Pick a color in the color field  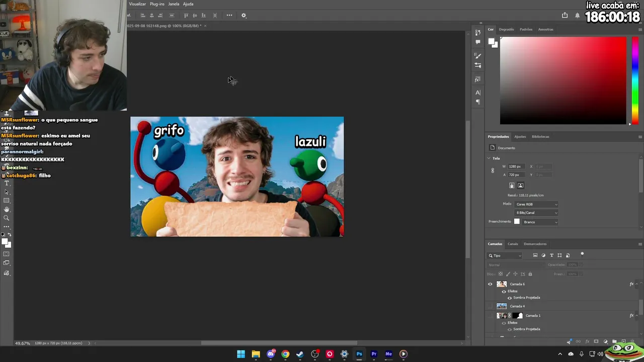pyautogui.click(x=563, y=80)
